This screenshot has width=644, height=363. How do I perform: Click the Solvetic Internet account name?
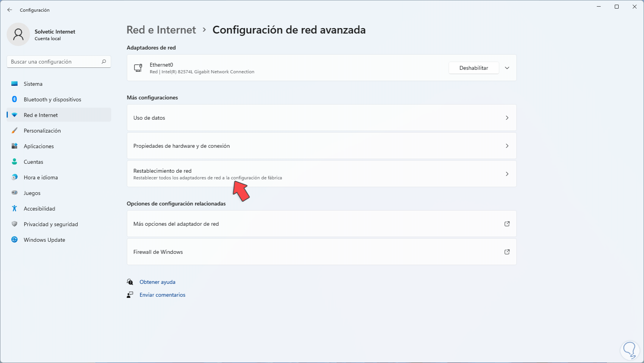point(55,32)
